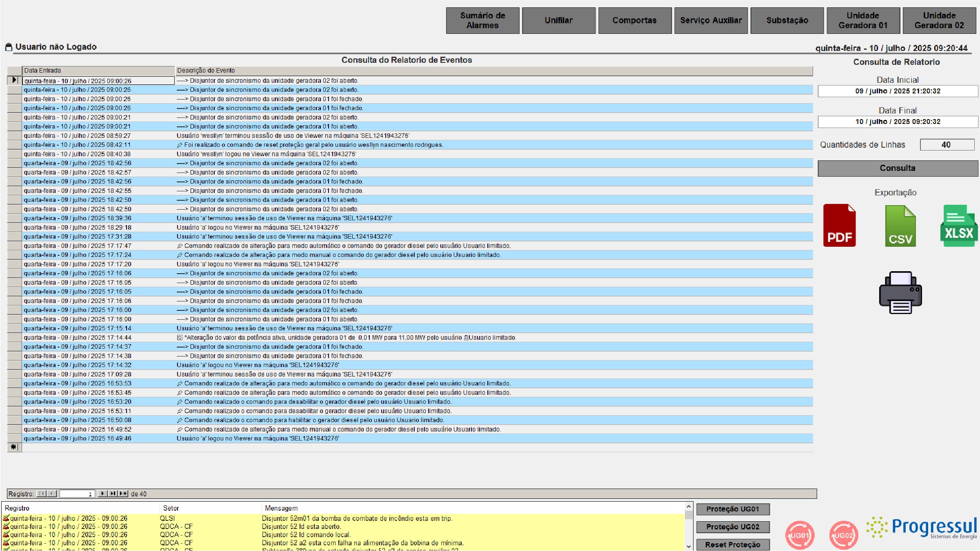This screenshot has height=551, width=980.
Task: Open Unidade Geradora 02 screen
Action: coord(939,20)
